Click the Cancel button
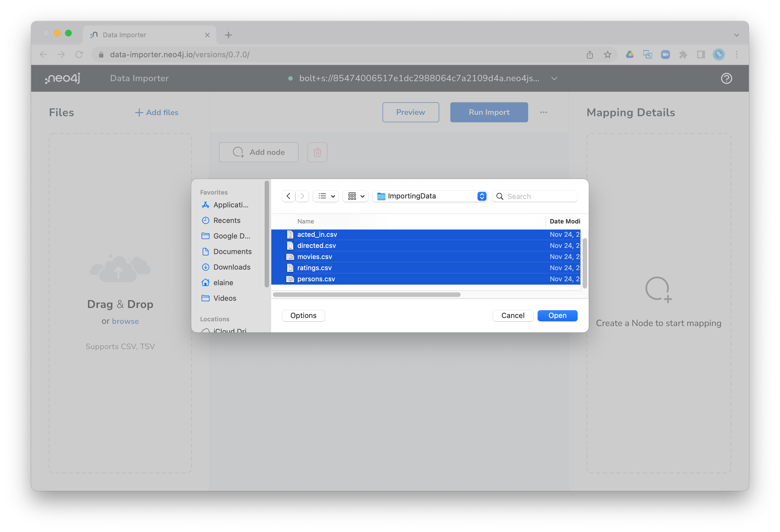This screenshot has width=780, height=532. tap(513, 315)
